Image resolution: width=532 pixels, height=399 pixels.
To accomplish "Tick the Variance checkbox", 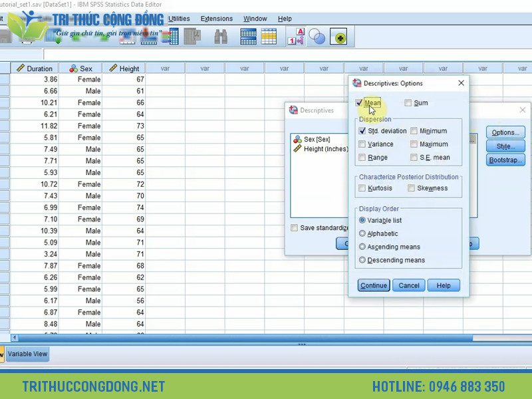I will tap(362, 144).
